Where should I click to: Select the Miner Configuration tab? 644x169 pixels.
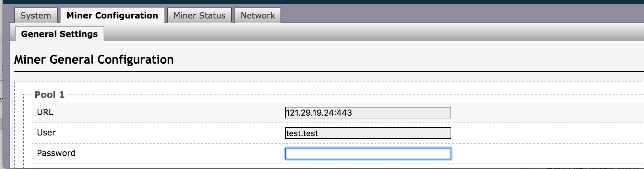coord(112,15)
